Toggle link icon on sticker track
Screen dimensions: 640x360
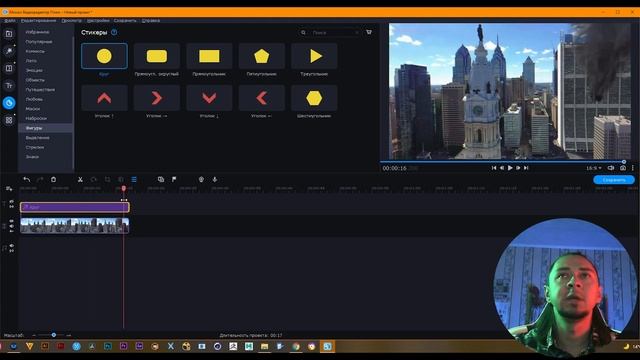click(x=11, y=207)
